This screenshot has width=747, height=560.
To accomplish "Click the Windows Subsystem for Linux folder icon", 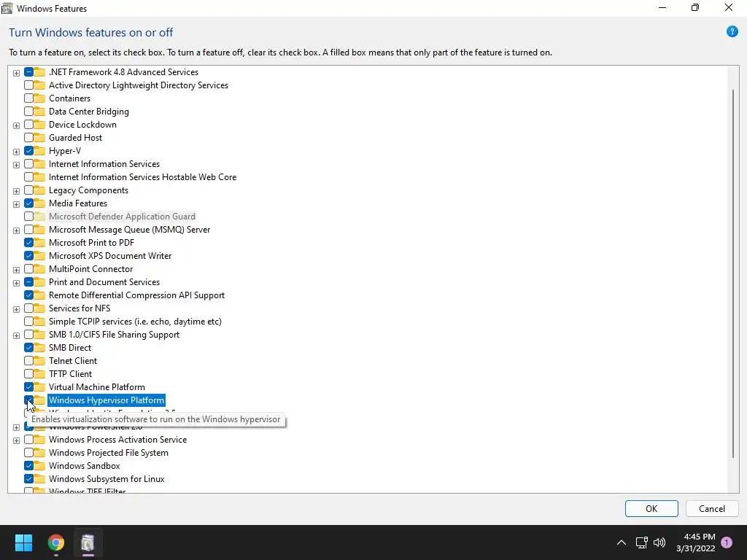I will [39, 479].
